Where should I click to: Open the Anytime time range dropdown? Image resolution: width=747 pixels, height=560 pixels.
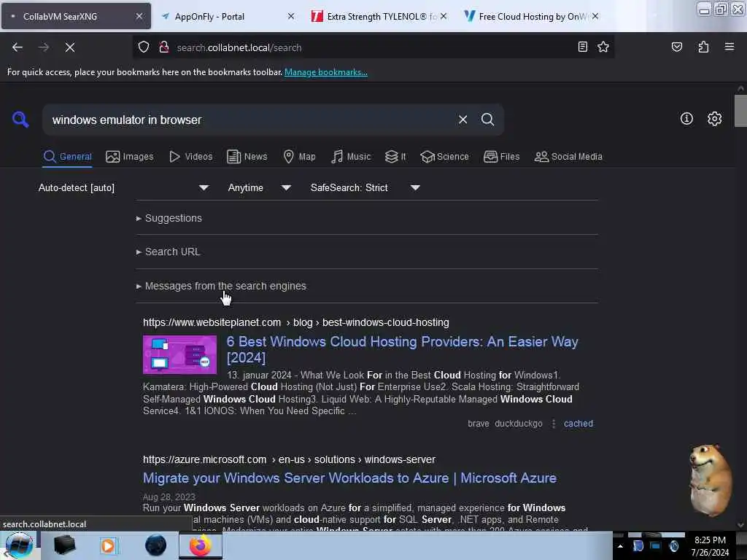point(259,187)
